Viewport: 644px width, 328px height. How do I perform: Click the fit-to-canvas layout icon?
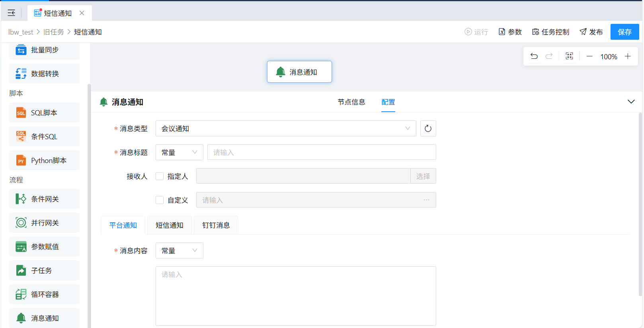click(569, 56)
